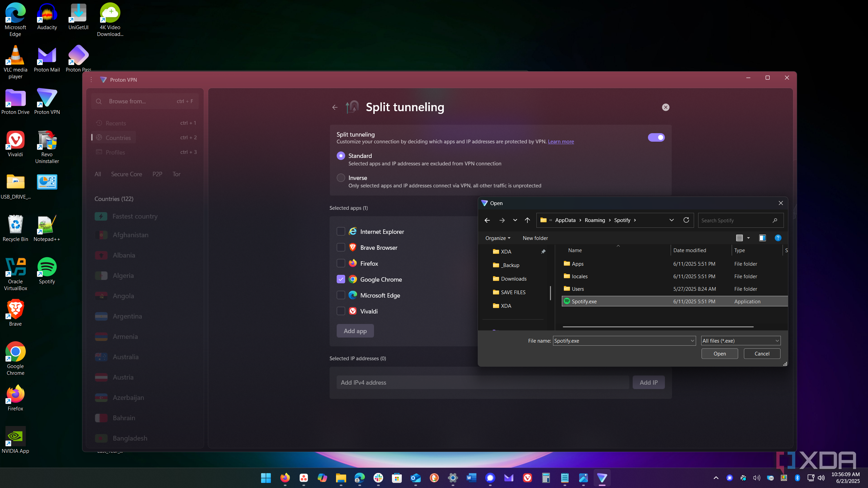Click the search icon in Browse from field

[99, 101]
